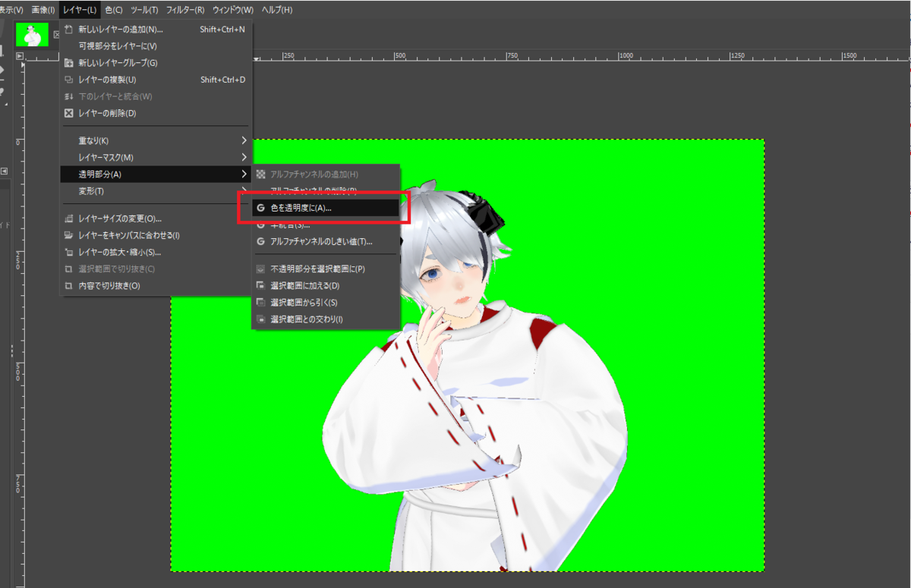Click the layer group icon beside 新しいレイヤーグループ
911x588 pixels.
click(x=69, y=63)
